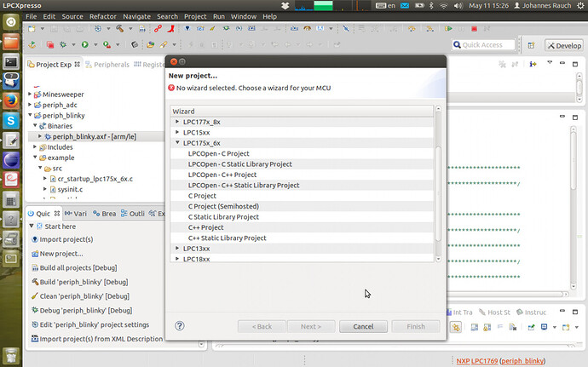Screen dimensions: 588x367
Task: Expand the Minesweeper project node
Action: pyautogui.click(x=30, y=95)
